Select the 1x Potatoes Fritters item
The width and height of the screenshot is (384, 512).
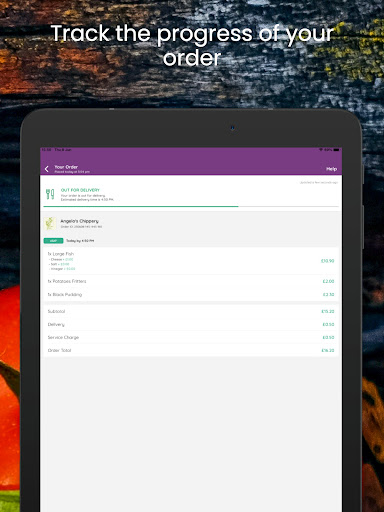[x=67, y=281]
